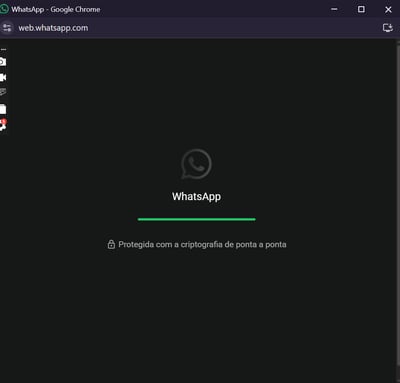Select the camera icon in left strip
Screen dimensions: 400x383
click(3, 62)
